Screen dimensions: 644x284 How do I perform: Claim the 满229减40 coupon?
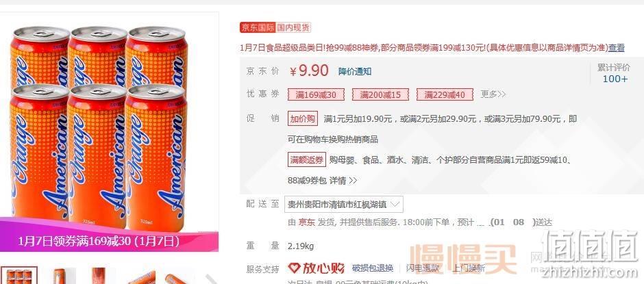[445, 95]
